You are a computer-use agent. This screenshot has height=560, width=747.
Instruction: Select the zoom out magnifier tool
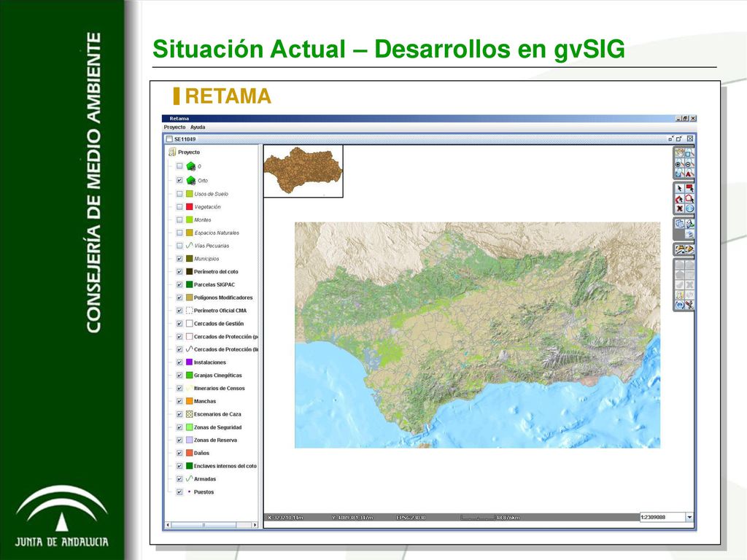pyautogui.click(x=689, y=164)
